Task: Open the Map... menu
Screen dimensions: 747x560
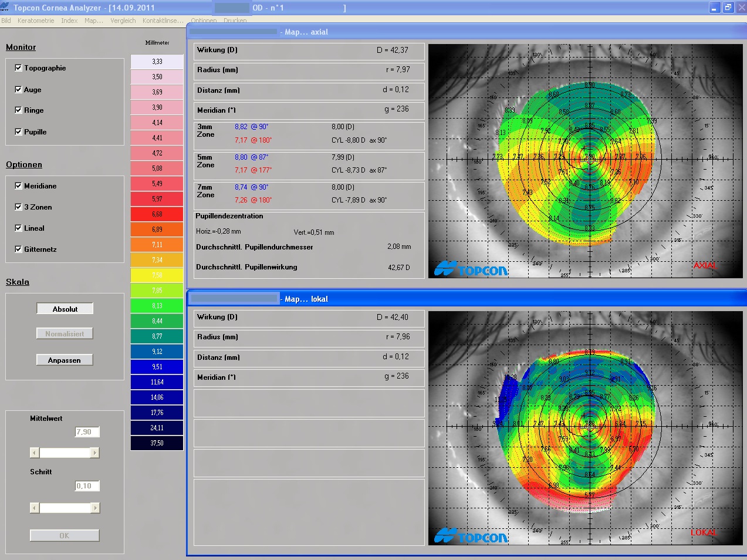Action: pos(94,21)
